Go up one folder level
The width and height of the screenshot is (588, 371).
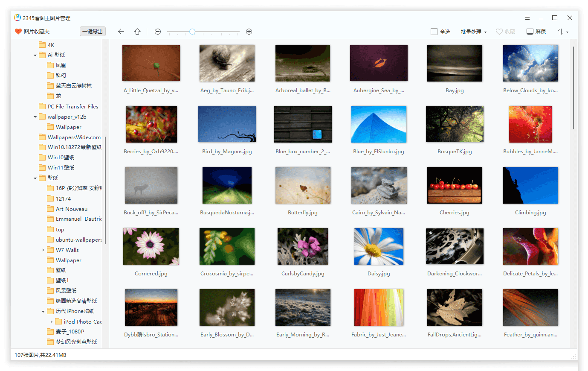pyautogui.click(x=137, y=32)
